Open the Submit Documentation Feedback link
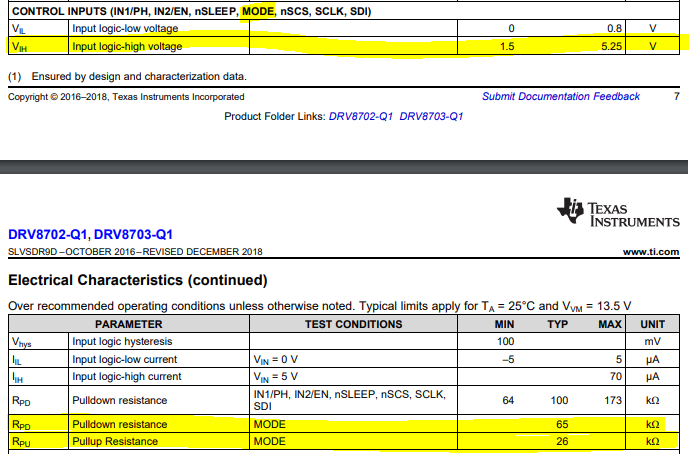This screenshot has height=454, width=689. [561, 97]
